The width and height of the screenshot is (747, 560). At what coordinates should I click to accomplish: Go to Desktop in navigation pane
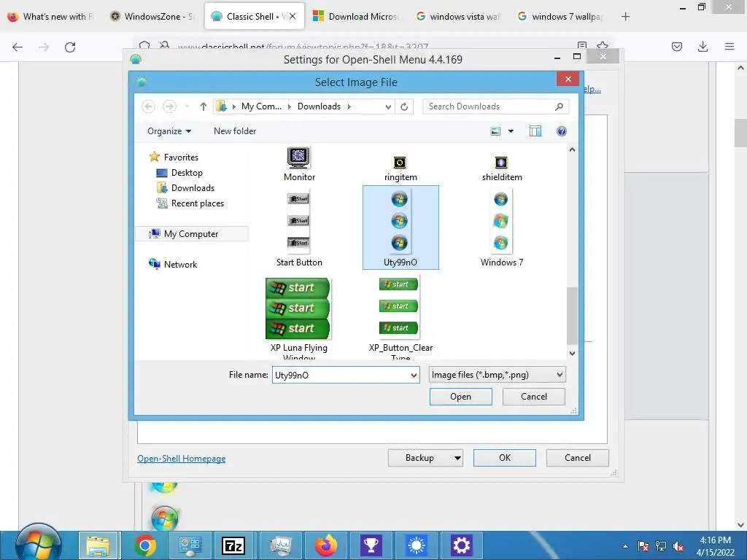179,172
